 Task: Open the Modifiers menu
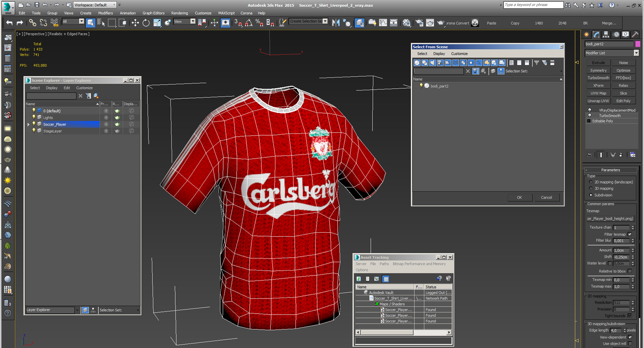point(105,13)
